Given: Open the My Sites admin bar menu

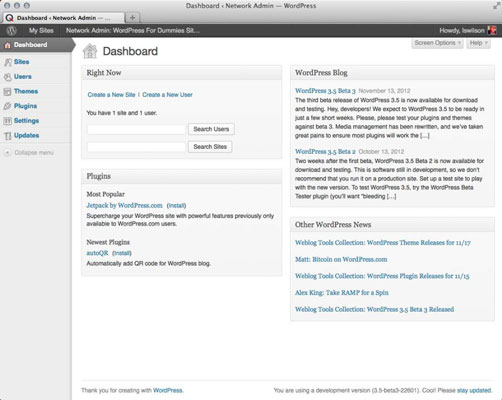Looking at the screenshot, I should (x=41, y=30).
